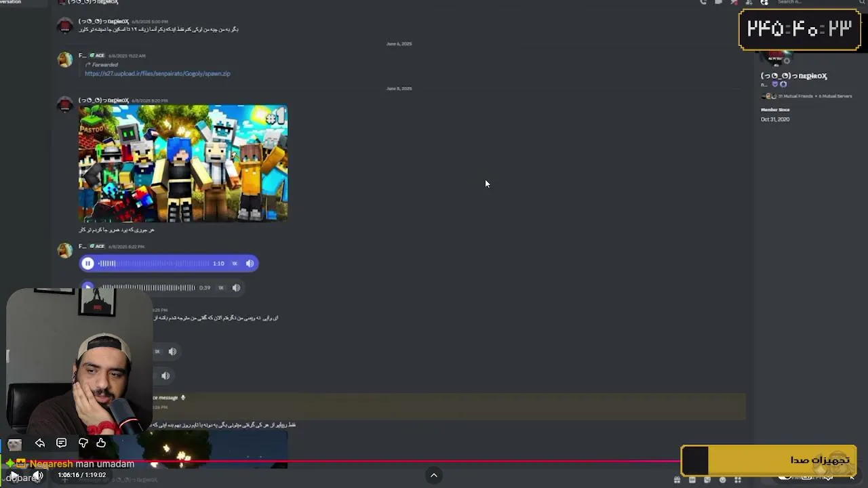Click the NapieoX name in profile panel
Screen dimensions: 868x488
794,76
